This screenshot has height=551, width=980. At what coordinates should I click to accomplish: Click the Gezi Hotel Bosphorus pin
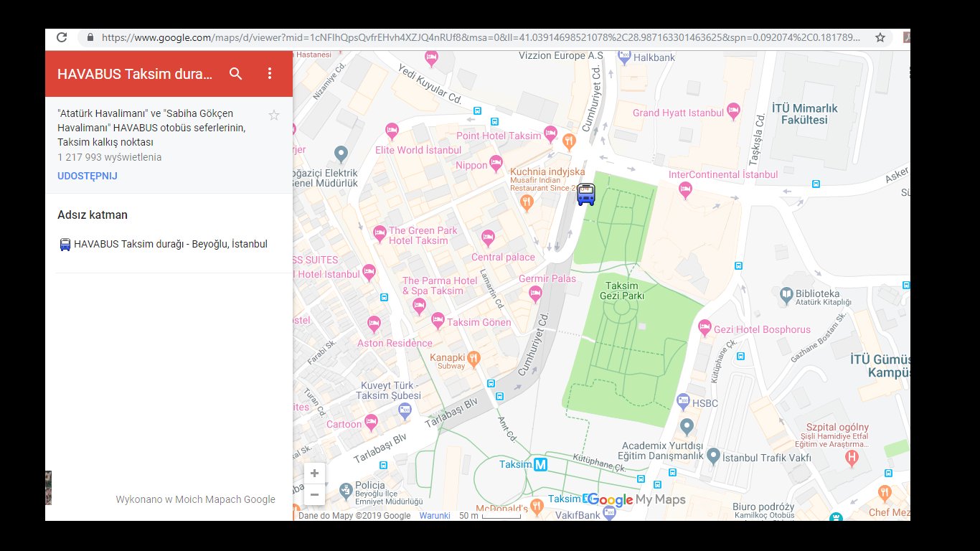point(705,327)
